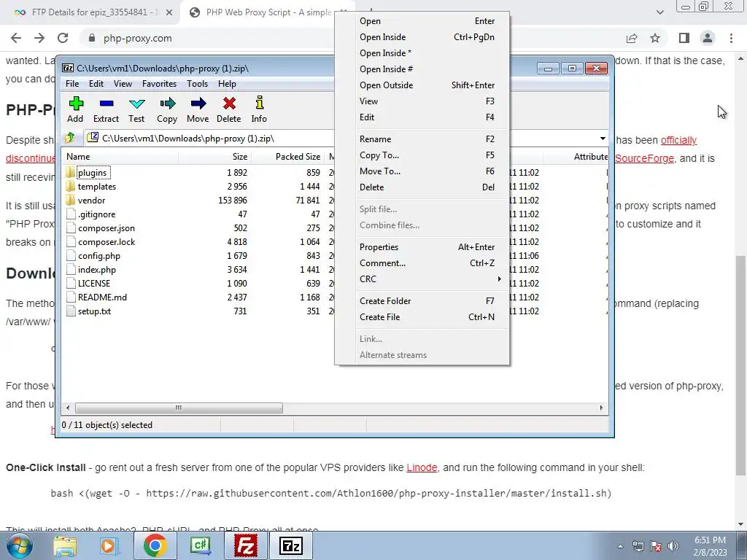This screenshot has height=560, width=747.
Task: Click the Info toolbar icon
Action: click(x=259, y=109)
